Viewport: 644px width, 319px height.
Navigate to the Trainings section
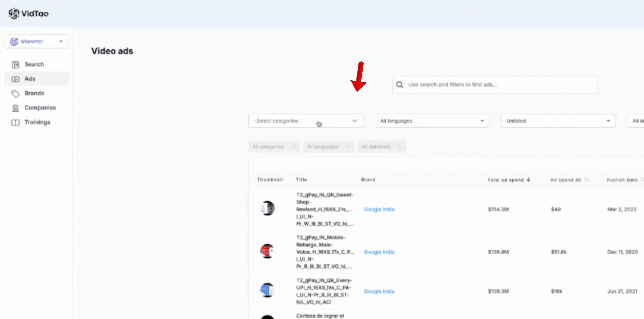pos(36,122)
